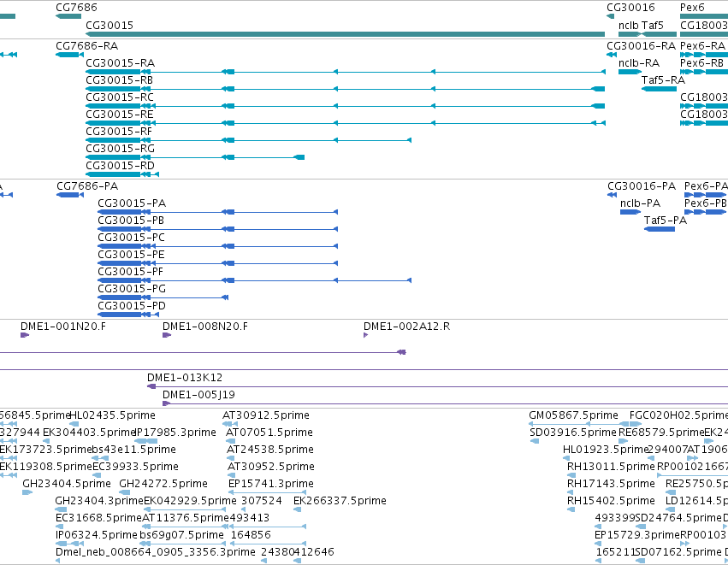The image size is (728, 565).
Task: Click transcript CG30016-RA label
Action: pyautogui.click(x=642, y=46)
